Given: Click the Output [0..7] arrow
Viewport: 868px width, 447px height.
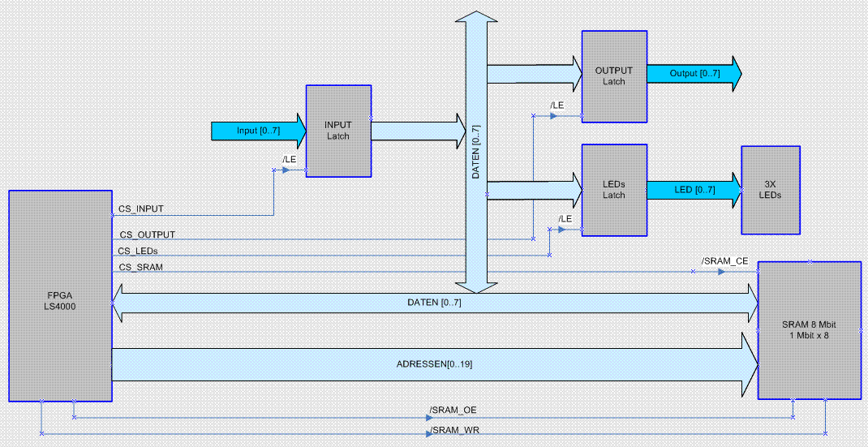Looking at the screenshot, I should 694,73.
